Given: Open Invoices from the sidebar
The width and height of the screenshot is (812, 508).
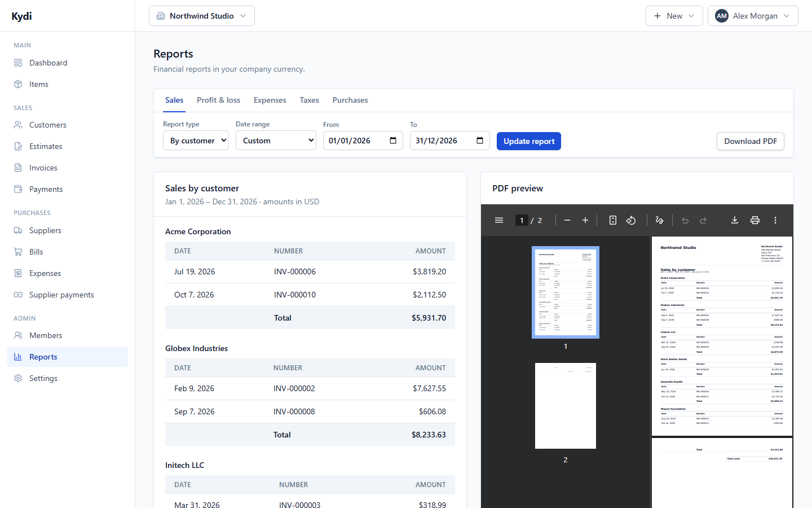Looking at the screenshot, I should (67, 168).
